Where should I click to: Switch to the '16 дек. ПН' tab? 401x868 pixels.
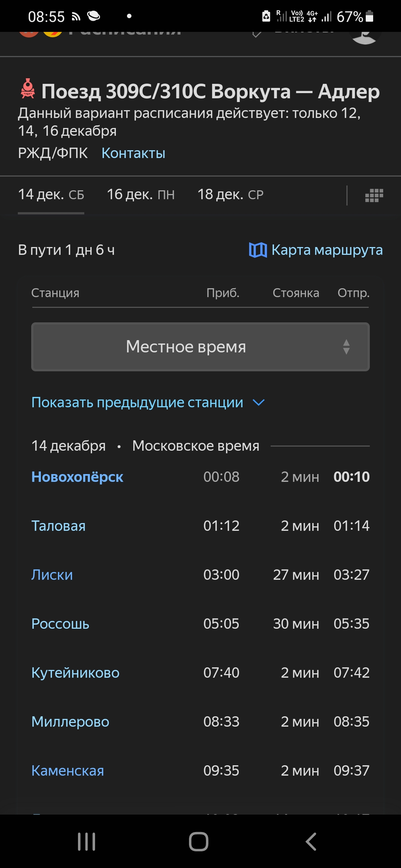pyautogui.click(x=141, y=195)
